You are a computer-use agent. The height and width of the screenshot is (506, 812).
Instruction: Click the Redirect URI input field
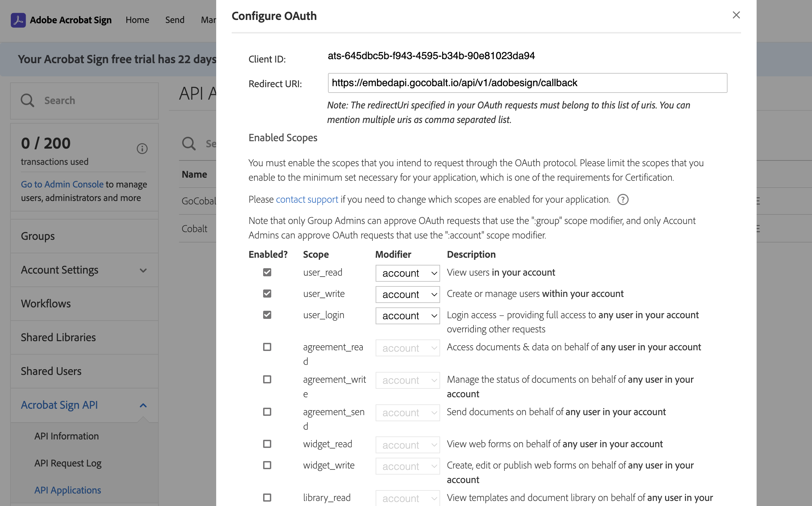pos(527,83)
